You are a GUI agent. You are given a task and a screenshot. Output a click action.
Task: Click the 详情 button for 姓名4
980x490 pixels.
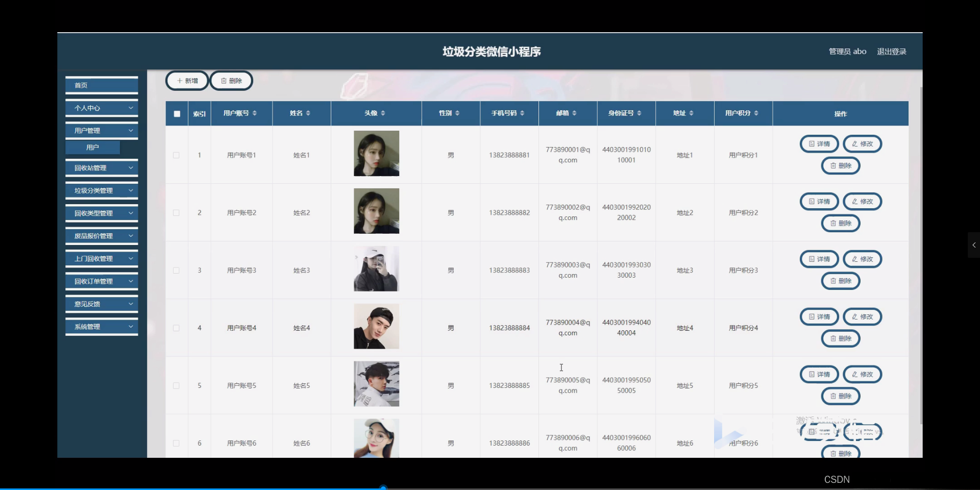[x=819, y=316]
